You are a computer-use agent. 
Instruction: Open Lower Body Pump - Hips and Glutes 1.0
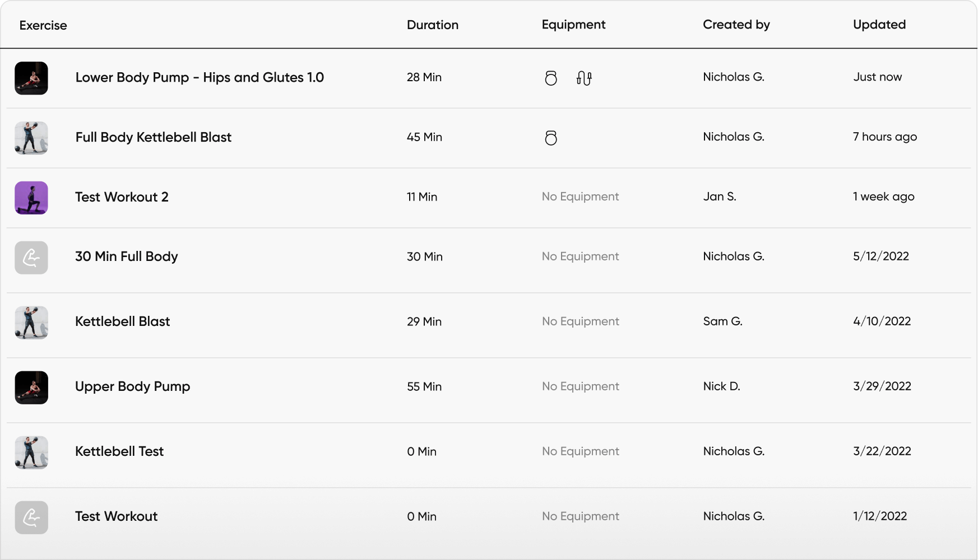pyautogui.click(x=200, y=77)
